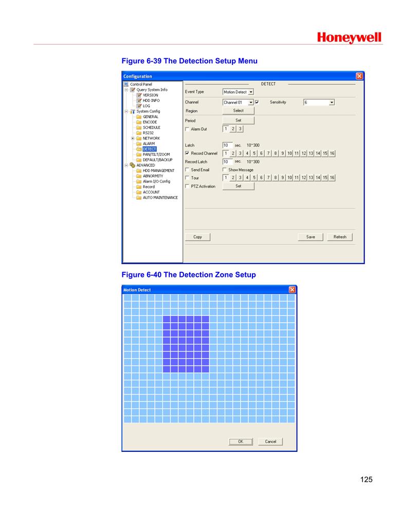Viewport: 420px width, 510px height.
Task: Click the DETECT folder icon
Action: pos(139,149)
